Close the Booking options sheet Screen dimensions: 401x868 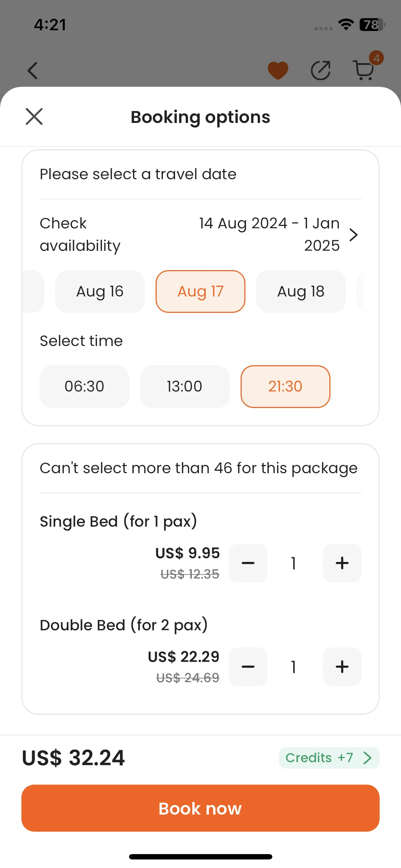click(34, 117)
